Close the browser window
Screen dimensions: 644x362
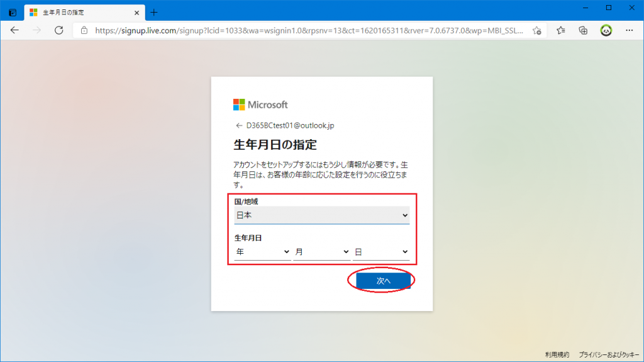pyautogui.click(x=631, y=8)
